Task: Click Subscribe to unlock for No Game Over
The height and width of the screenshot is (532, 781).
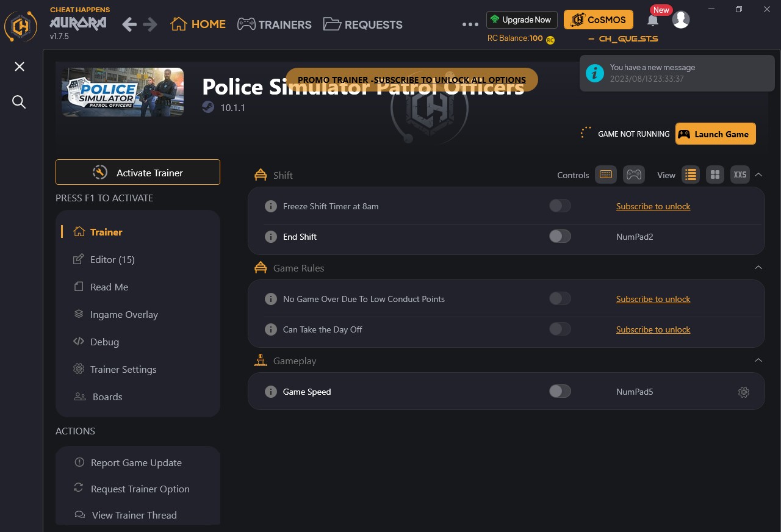Action: [653, 299]
